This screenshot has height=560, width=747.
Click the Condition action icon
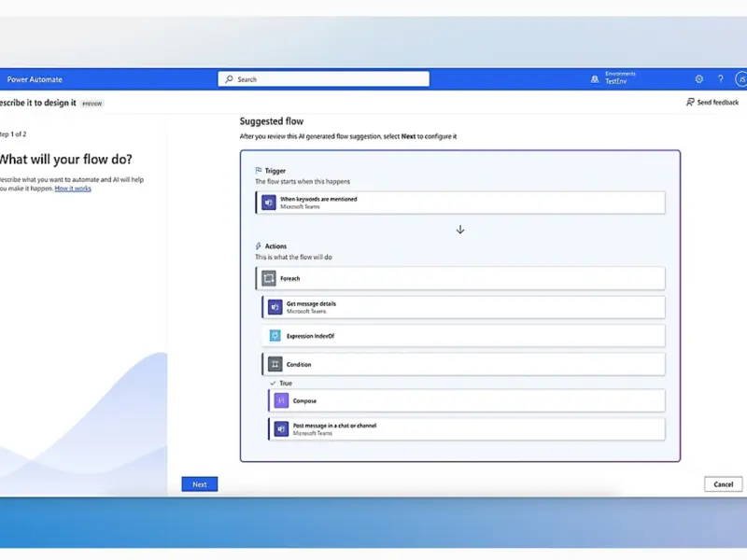tap(275, 365)
